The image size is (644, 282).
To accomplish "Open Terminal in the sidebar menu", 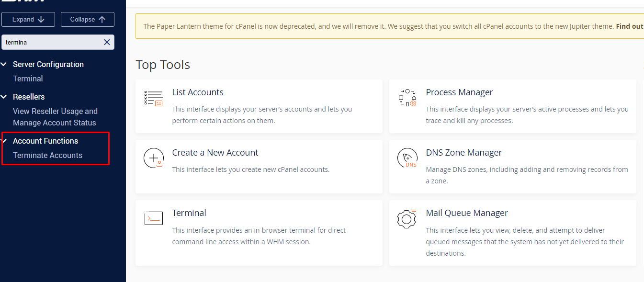I will (x=28, y=79).
